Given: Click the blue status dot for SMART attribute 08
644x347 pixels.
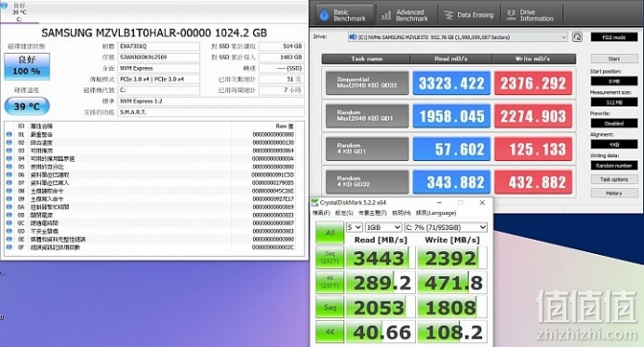Looking at the screenshot, I should pos(10,191).
